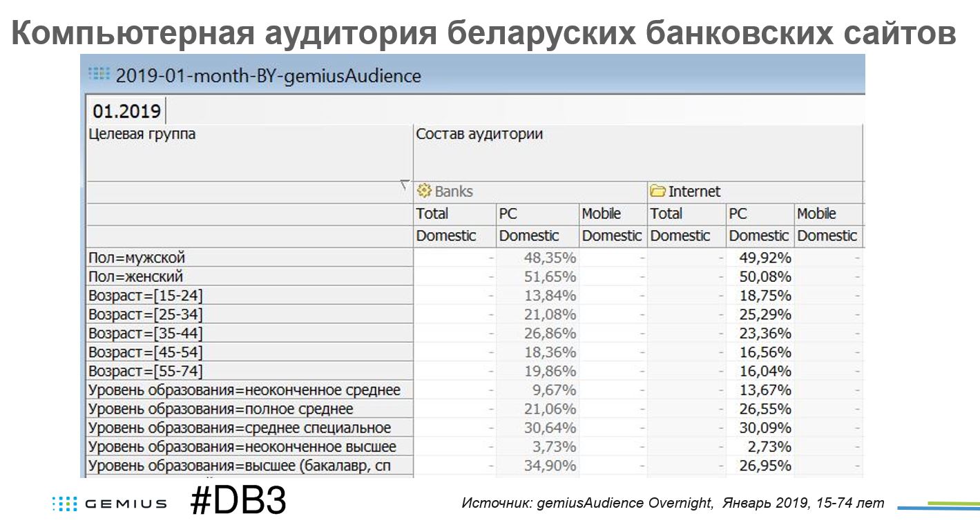980x525 pixels.
Task: Click the folder icon next to Internet
Action: (x=657, y=191)
